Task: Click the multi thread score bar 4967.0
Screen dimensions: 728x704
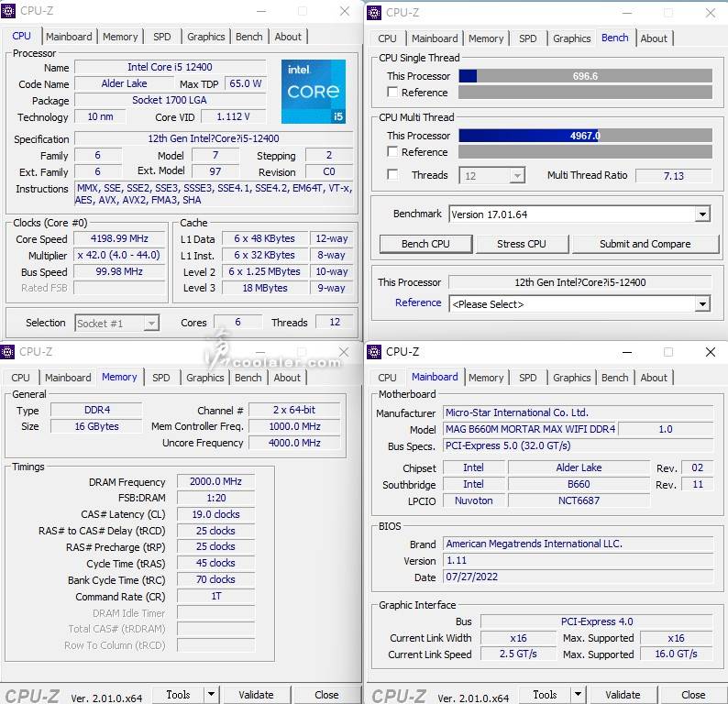Action: (586, 136)
